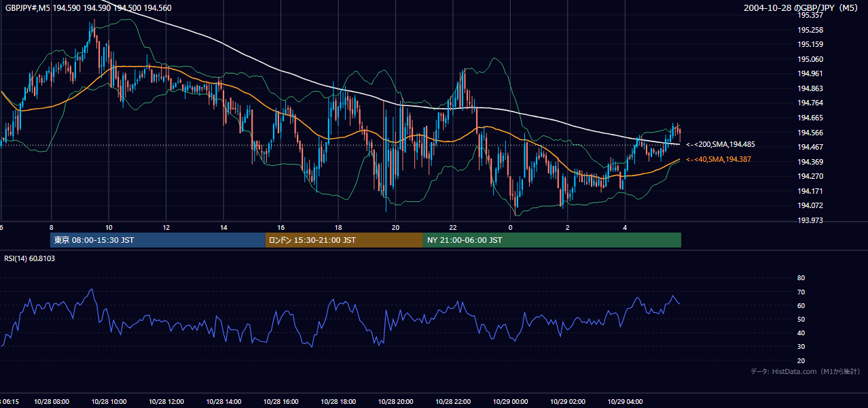The image size is (868, 408).
Task: Click the 194.665 price axis label
Action: click(x=810, y=118)
